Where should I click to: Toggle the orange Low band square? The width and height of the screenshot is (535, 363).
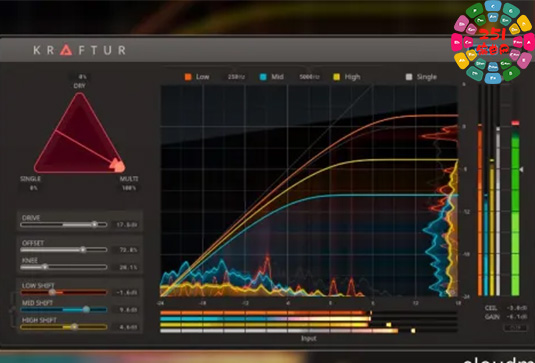click(188, 77)
